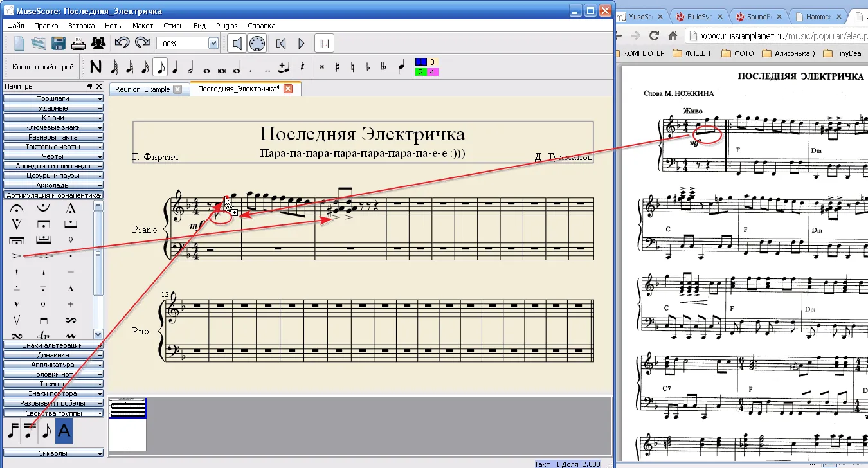Flip the note stem direction
This screenshot has width=868, height=468.
pos(402,67)
